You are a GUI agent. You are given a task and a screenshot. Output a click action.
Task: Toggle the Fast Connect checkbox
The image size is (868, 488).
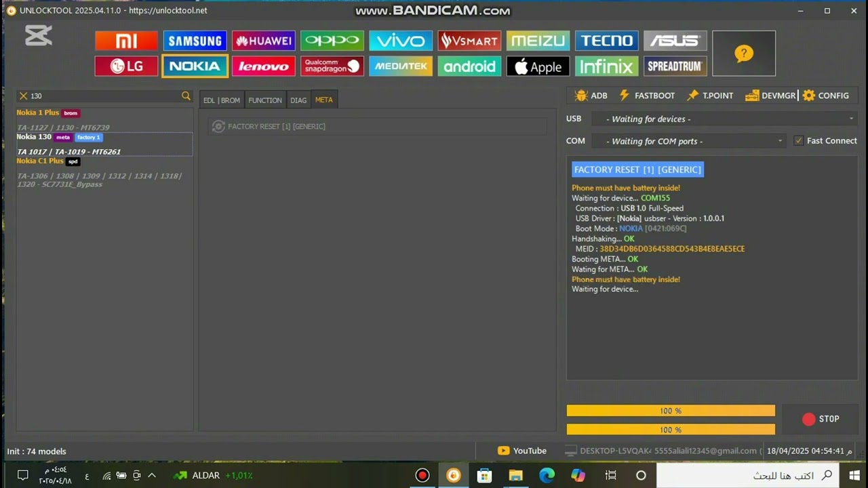[798, 141]
